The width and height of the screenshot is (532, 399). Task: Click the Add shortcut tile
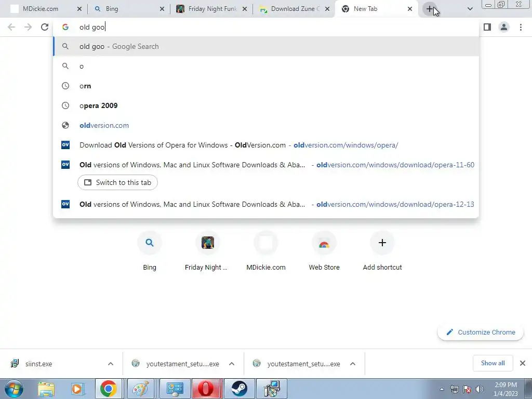[x=382, y=251]
